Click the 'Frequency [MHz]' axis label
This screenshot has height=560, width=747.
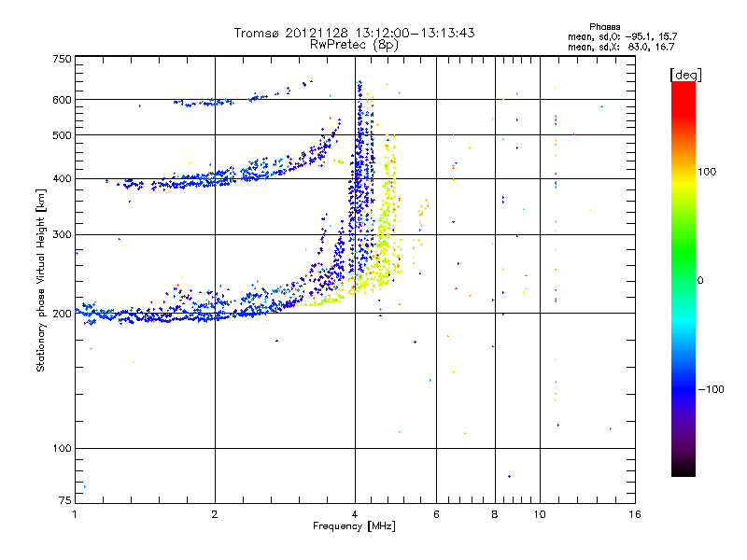pyautogui.click(x=354, y=526)
